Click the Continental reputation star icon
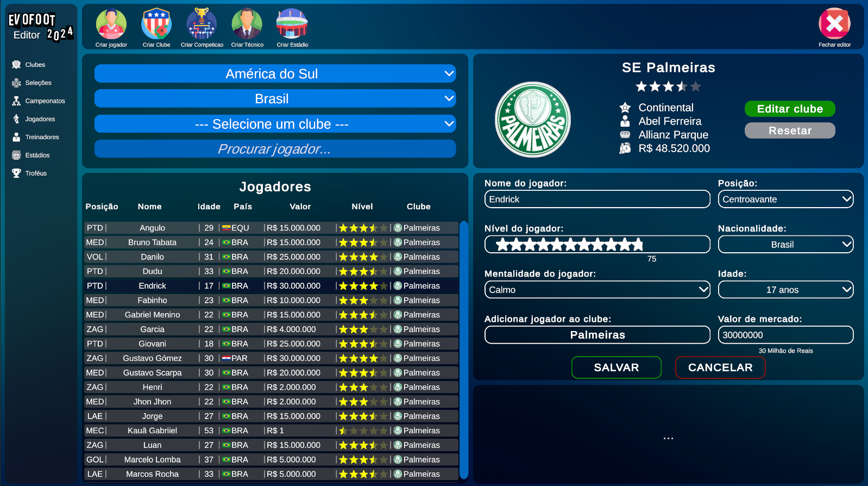This screenshot has width=868, height=486. pyautogui.click(x=625, y=108)
